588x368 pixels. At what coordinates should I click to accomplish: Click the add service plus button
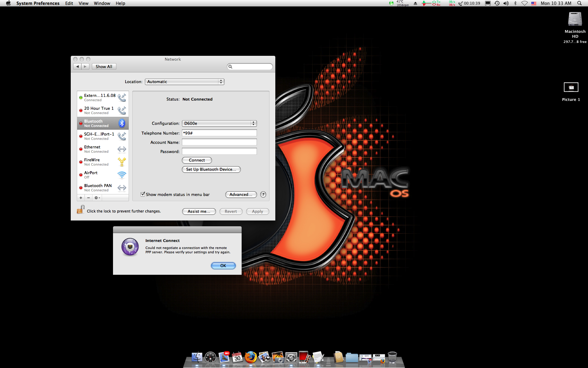(x=81, y=198)
